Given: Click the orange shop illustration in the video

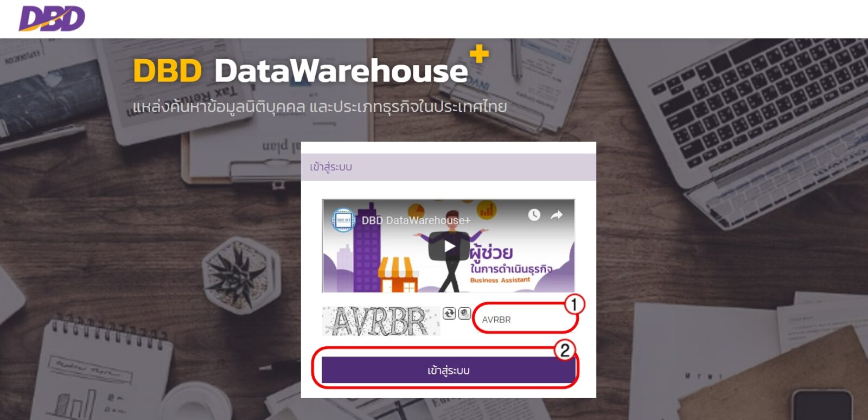Looking at the screenshot, I should [x=398, y=274].
